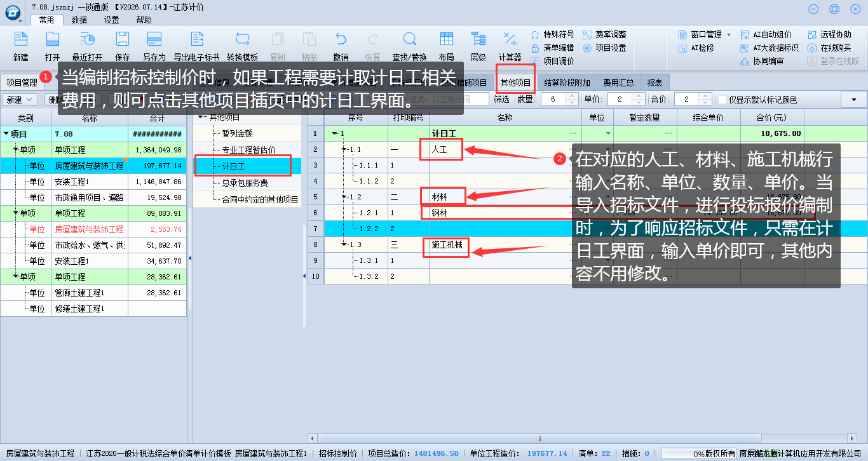Open the 帮助 ribbon tab
868x461 pixels.
pos(144,20)
